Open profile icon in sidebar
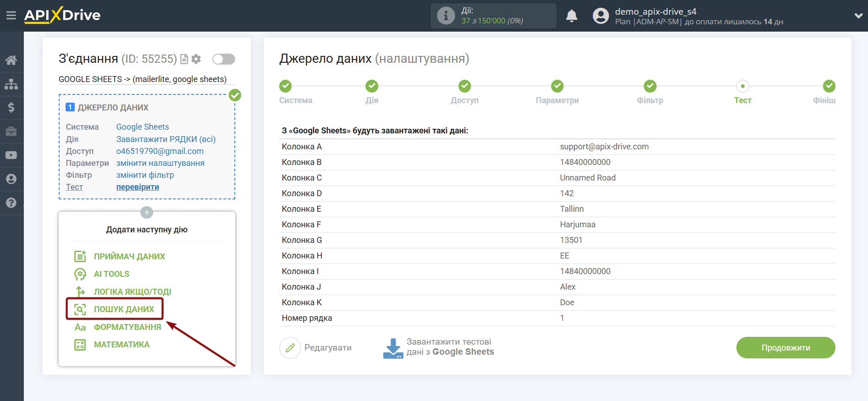Screen dimensions: 868x401 [x=11, y=179]
